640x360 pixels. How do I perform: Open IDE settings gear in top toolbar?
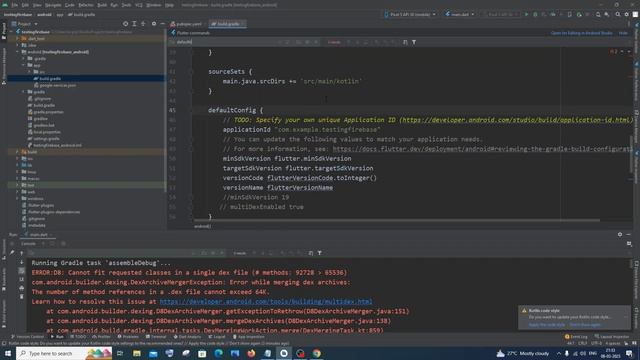point(627,14)
